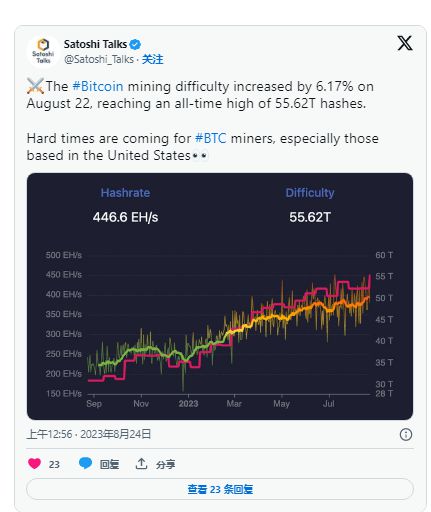Click the blue verified badge
Viewport: 431px width, 512px height.
point(135,44)
